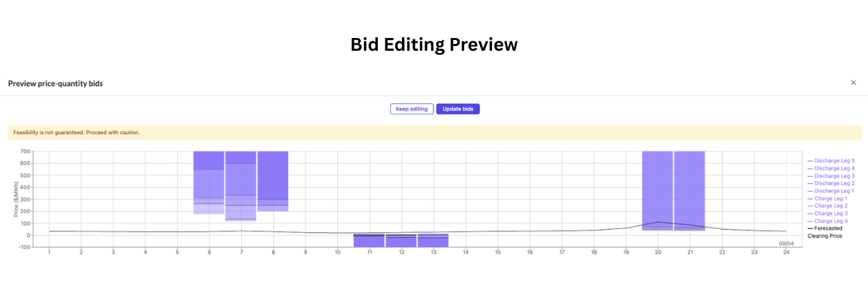Click the Keep editing button

pos(412,109)
